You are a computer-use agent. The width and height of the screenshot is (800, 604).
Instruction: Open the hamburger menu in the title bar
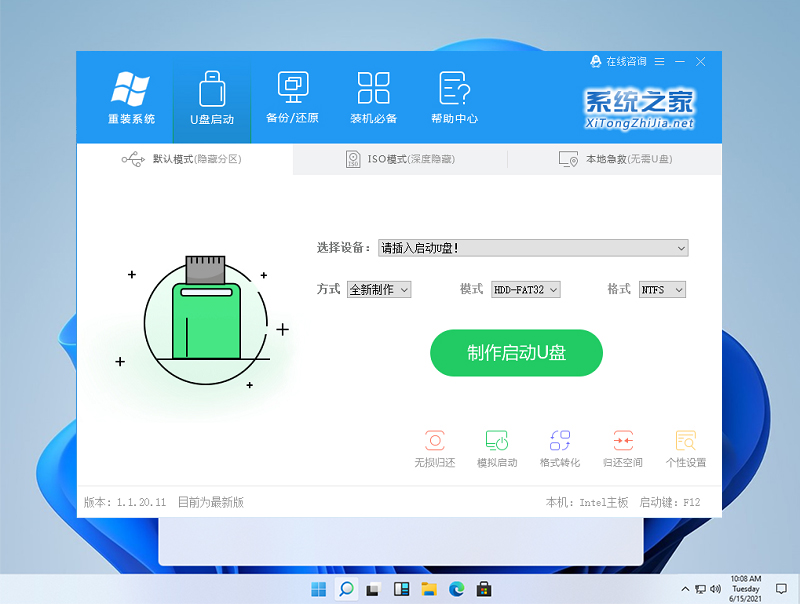[658, 61]
